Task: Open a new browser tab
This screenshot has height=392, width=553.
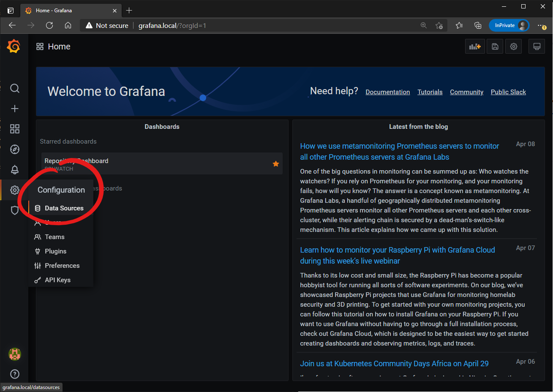Action: coord(129,11)
